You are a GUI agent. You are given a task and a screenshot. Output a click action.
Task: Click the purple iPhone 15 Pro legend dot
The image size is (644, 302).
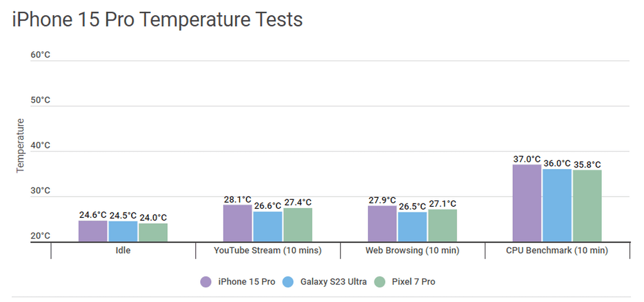pos(206,282)
